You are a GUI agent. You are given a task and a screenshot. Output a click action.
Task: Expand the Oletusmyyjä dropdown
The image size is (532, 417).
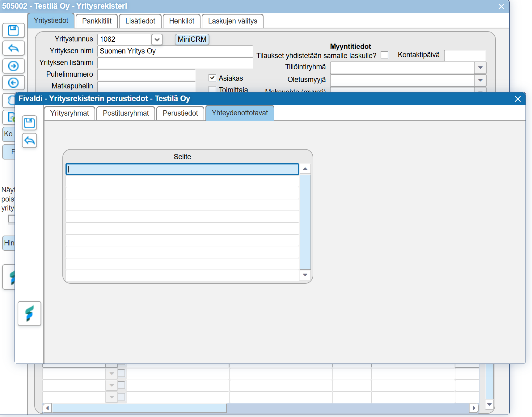click(480, 80)
